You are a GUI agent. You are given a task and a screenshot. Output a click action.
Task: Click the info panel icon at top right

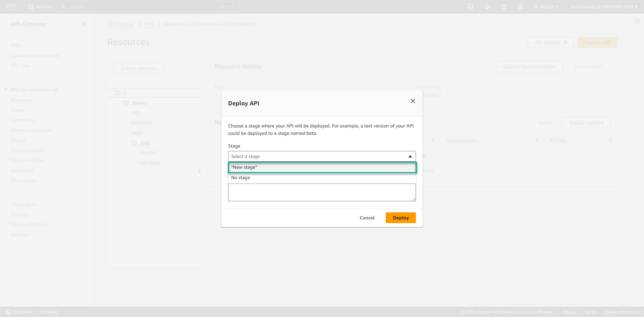click(637, 21)
